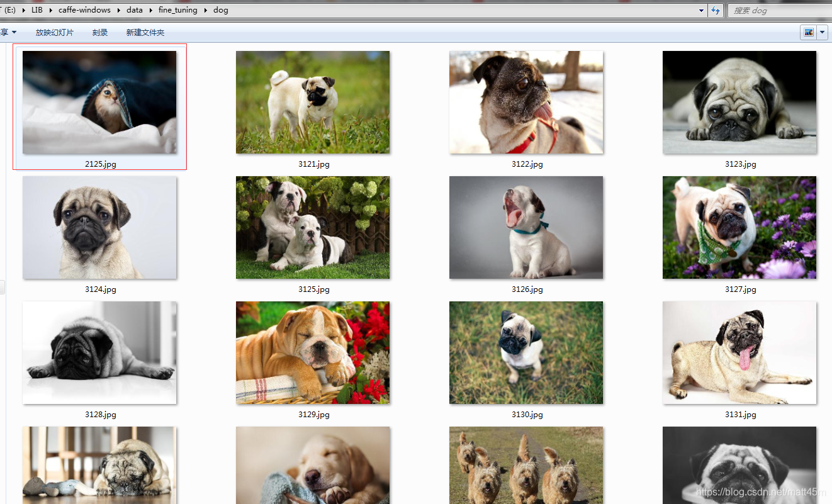Screen dimensions: 832x504
Task: Open the share menu dropdown arrow
Action: click(14, 32)
